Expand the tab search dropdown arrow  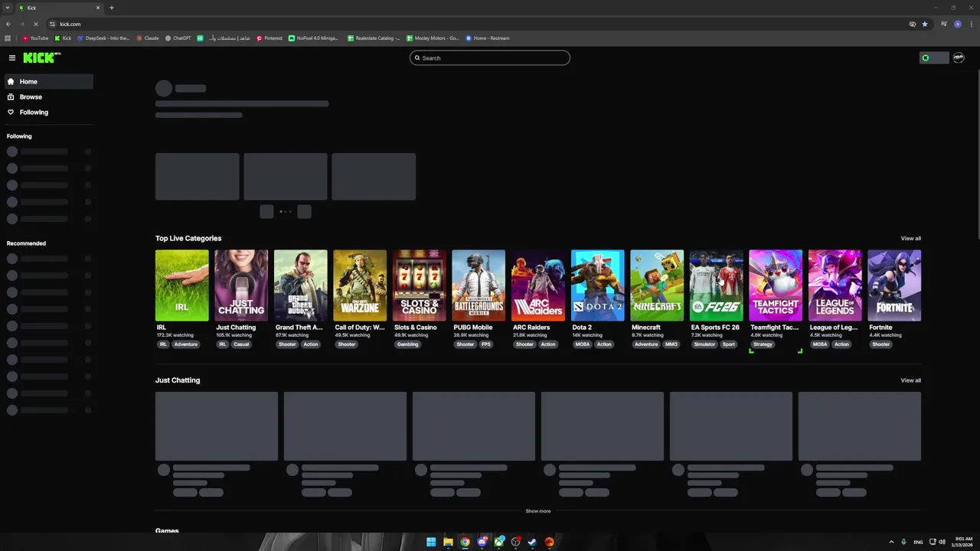[x=7, y=8]
